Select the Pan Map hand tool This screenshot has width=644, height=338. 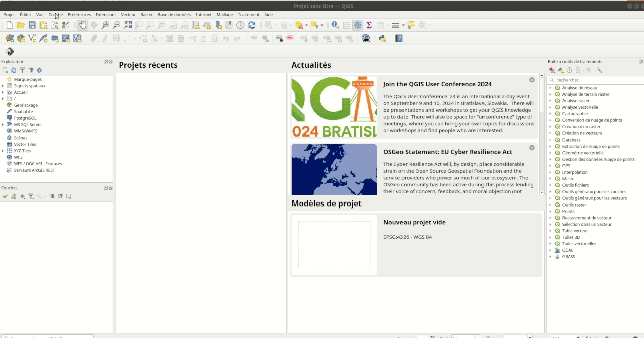[x=83, y=25]
